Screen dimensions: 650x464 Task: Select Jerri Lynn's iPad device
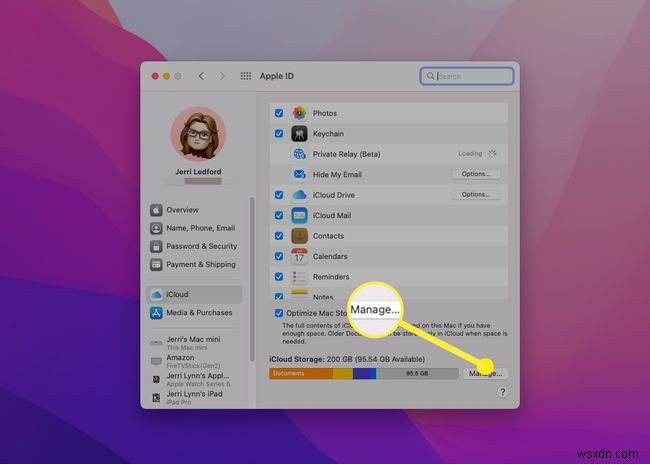(x=193, y=398)
